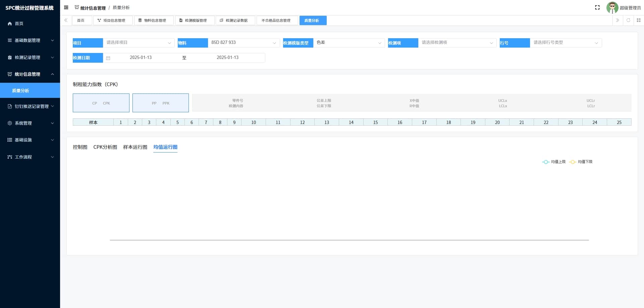Switch to the 项目信息管理 tab

pyautogui.click(x=113, y=20)
